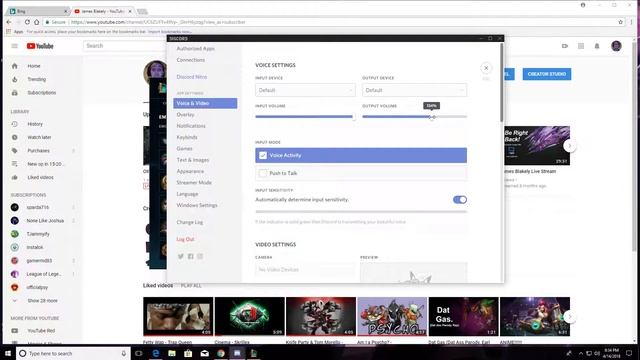The height and width of the screenshot is (360, 640).
Task: Open YouTube upload video camera icon
Action: coord(565,46)
